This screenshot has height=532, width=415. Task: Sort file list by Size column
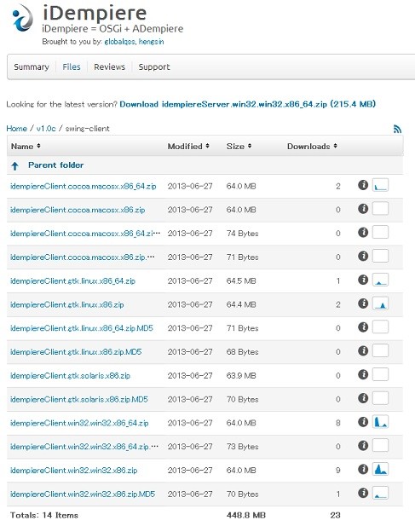coord(239,147)
